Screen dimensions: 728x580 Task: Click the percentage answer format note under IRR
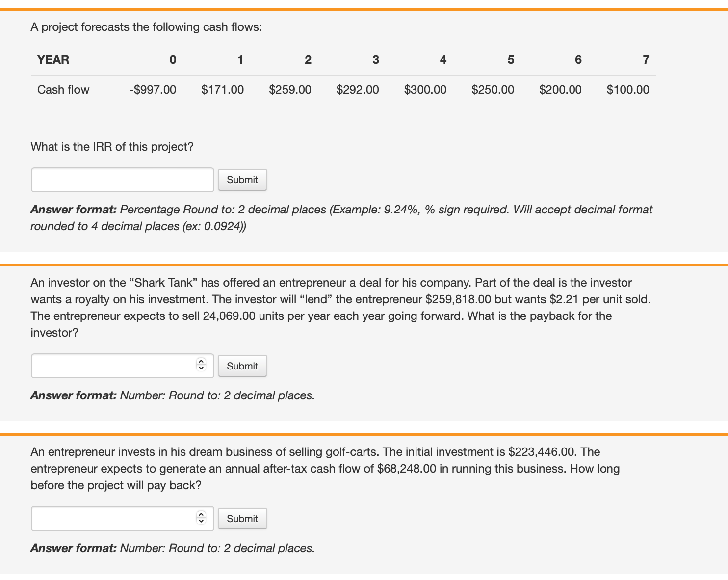pyautogui.click(x=341, y=218)
